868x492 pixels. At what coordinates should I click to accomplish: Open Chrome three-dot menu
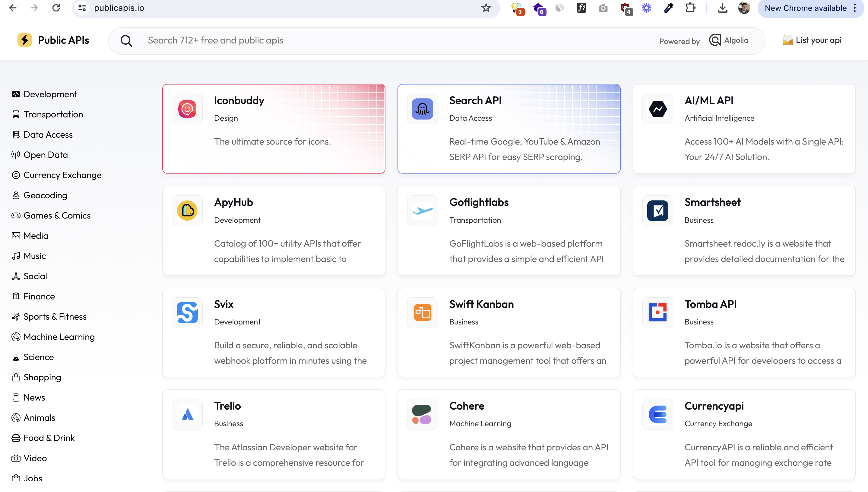tap(855, 8)
